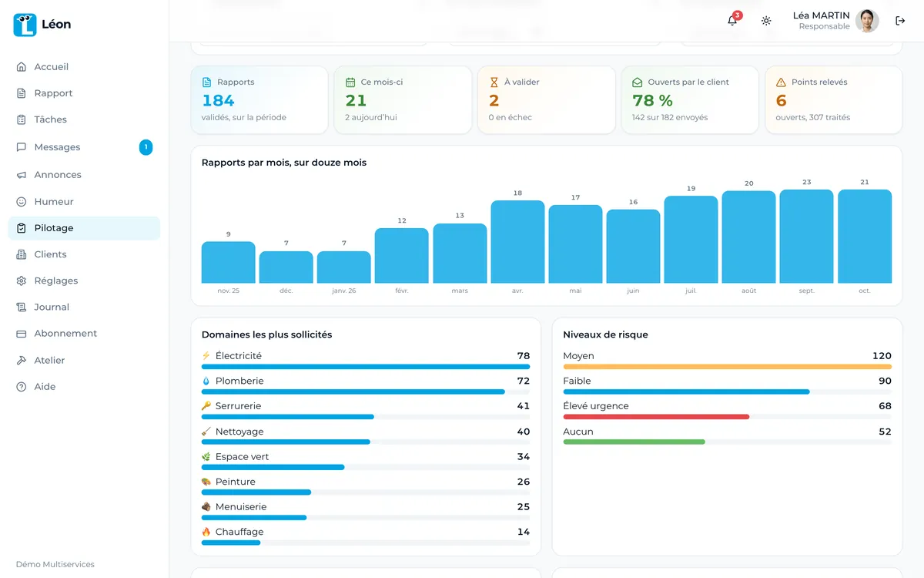This screenshot has width=924, height=578.
Task: Click the Chauffage flame icon
Action: click(206, 532)
